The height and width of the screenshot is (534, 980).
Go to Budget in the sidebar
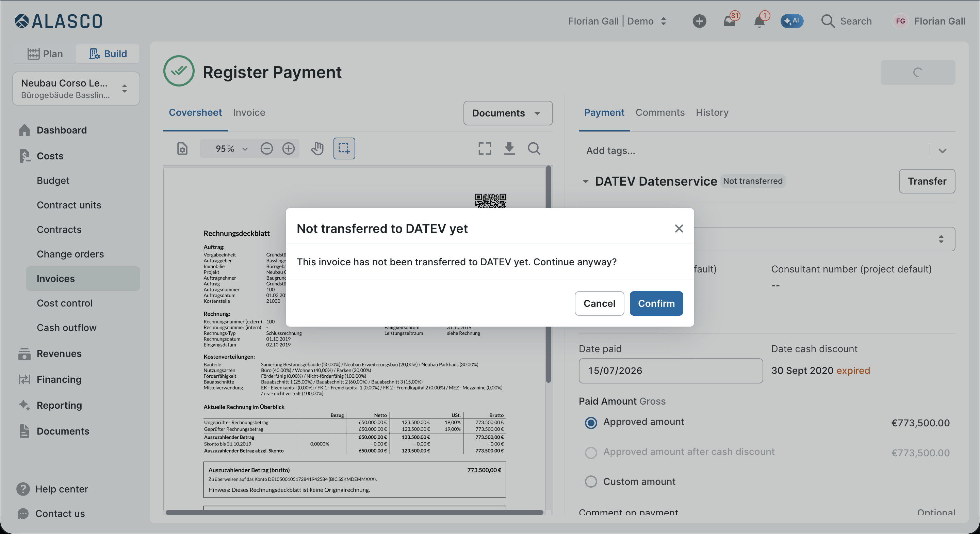[x=53, y=180]
